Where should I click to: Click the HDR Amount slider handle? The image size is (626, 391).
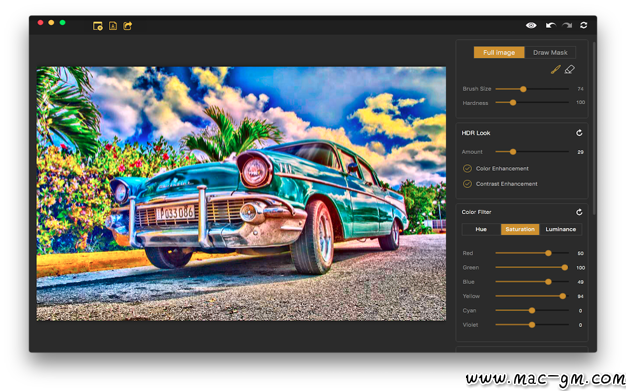coord(513,152)
